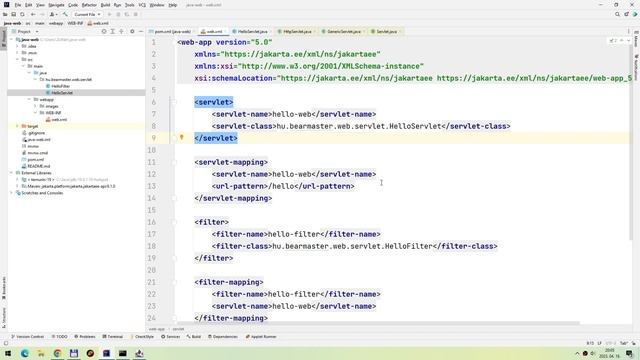
Task: Open the Navigate menu
Action: tap(56, 5)
